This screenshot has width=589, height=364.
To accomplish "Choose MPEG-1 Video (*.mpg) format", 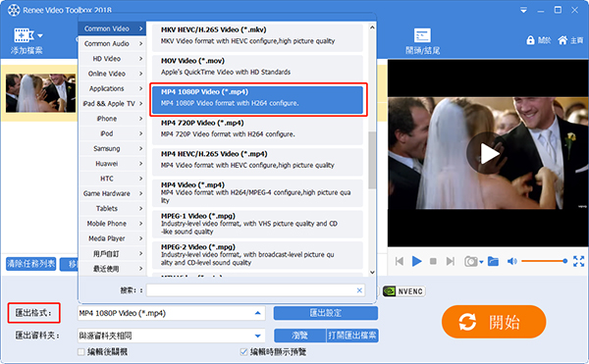I will point(257,224).
